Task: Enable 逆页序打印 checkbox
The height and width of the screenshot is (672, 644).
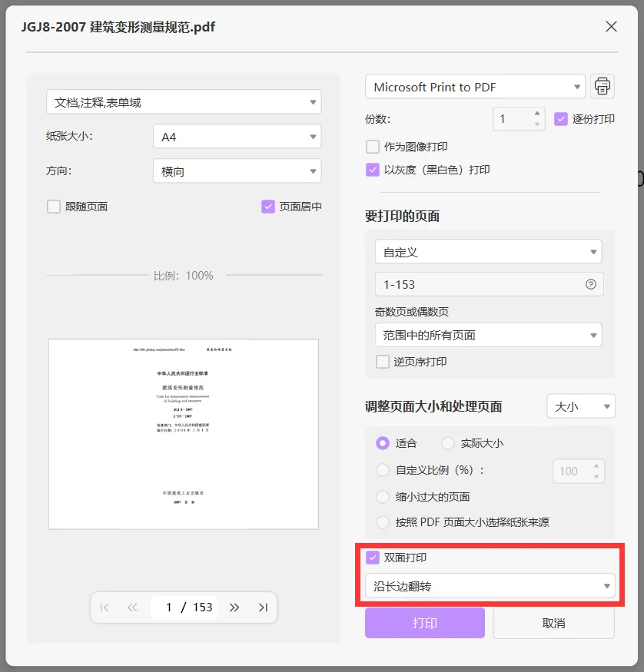Action: [x=383, y=362]
